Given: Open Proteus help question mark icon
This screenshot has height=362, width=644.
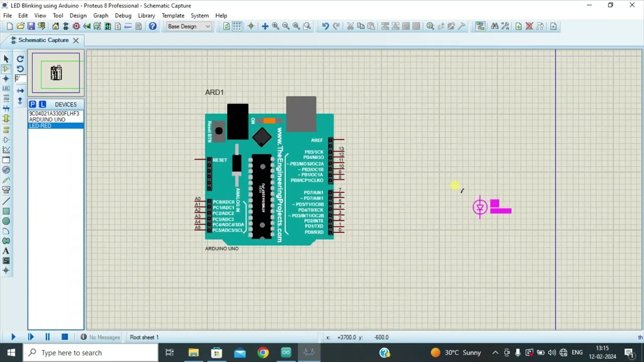Looking at the screenshot, I should point(152,26).
